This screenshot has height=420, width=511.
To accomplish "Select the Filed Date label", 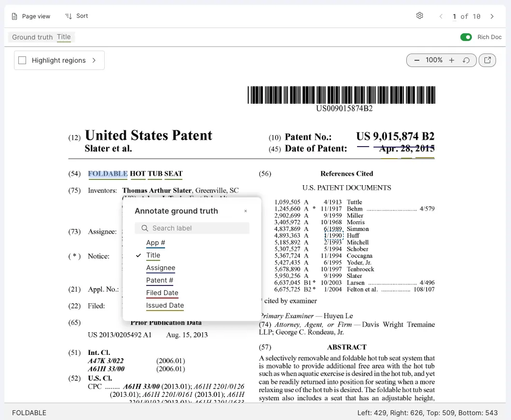I will click(162, 293).
